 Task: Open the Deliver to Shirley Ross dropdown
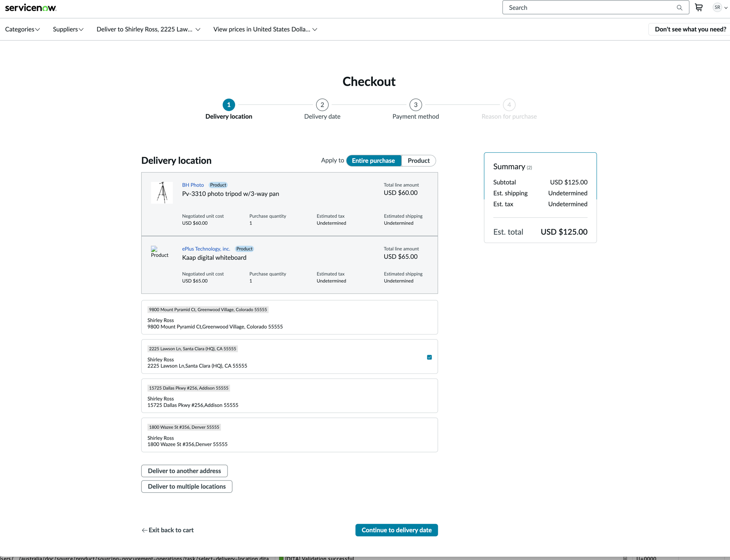click(148, 29)
